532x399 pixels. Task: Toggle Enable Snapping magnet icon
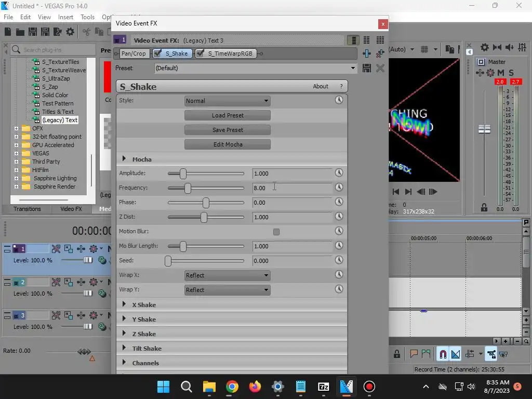(443, 354)
